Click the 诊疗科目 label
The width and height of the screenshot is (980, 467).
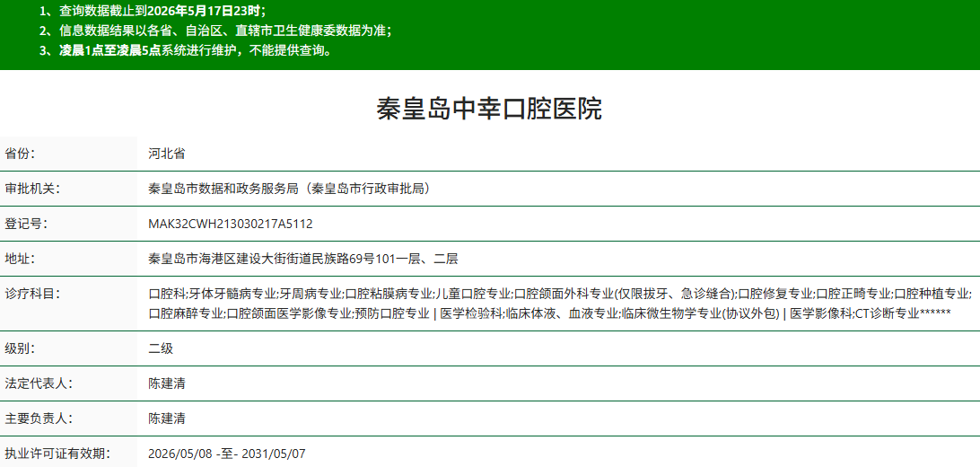click(32, 293)
